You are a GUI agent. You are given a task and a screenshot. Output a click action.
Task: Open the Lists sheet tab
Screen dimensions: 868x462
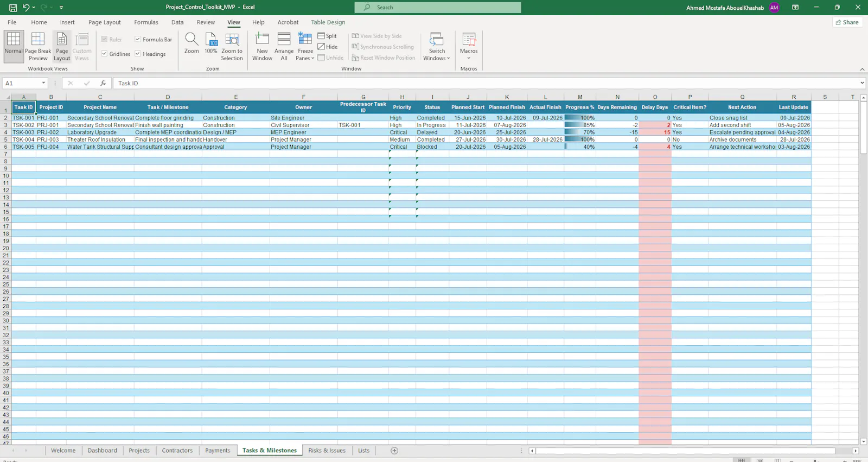364,451
